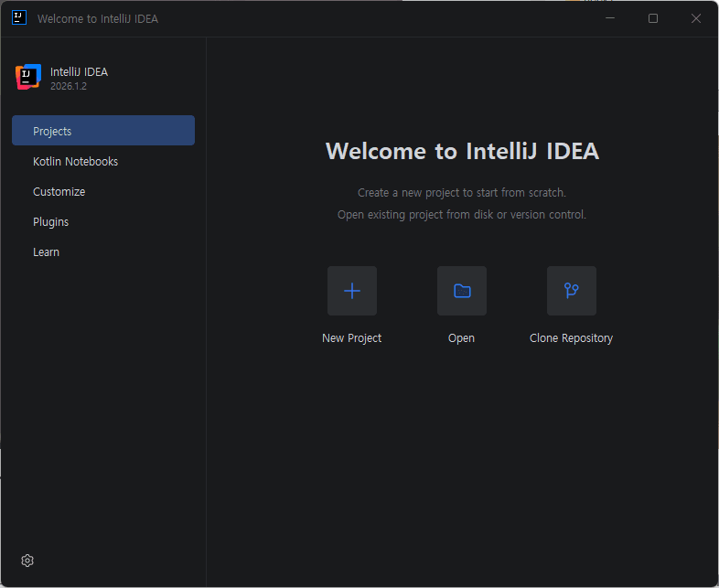Click 'Create a new project to start from scratch.'
Image resolution: width=719 pixels, height=588 pixels.
(x=462, y=192)
